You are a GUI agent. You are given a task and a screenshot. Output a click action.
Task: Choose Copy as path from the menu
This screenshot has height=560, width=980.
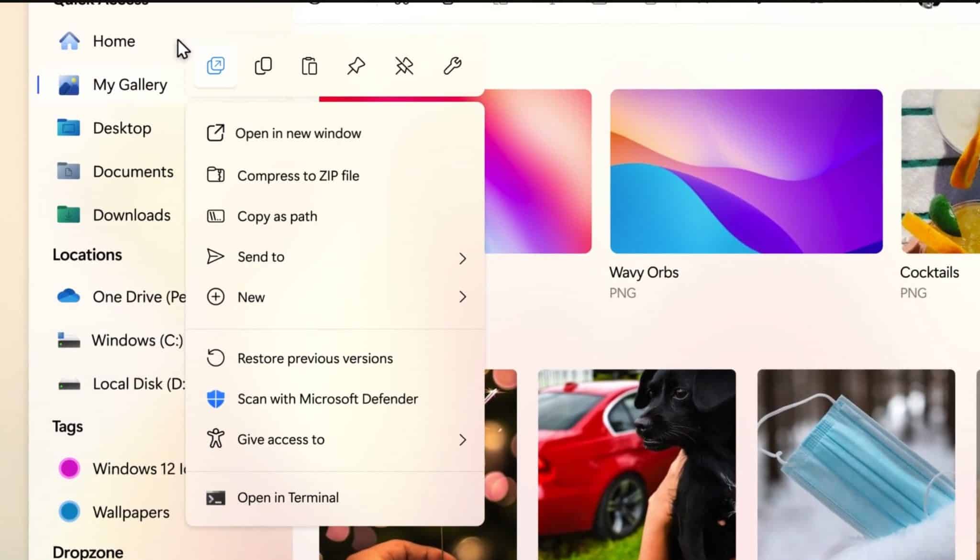(277, 216)
